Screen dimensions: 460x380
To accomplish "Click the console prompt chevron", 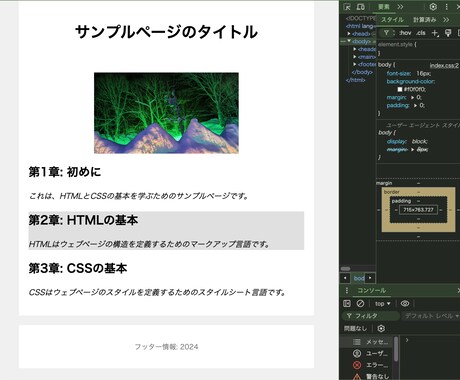I will coord(407,340).
